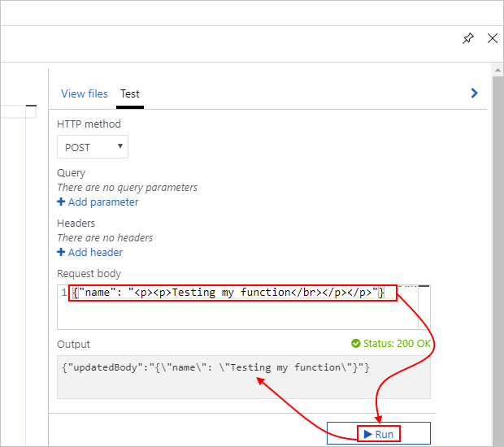Collapse the test panel with the blue chevron
504x447 pixels.
tap(475, 93)
